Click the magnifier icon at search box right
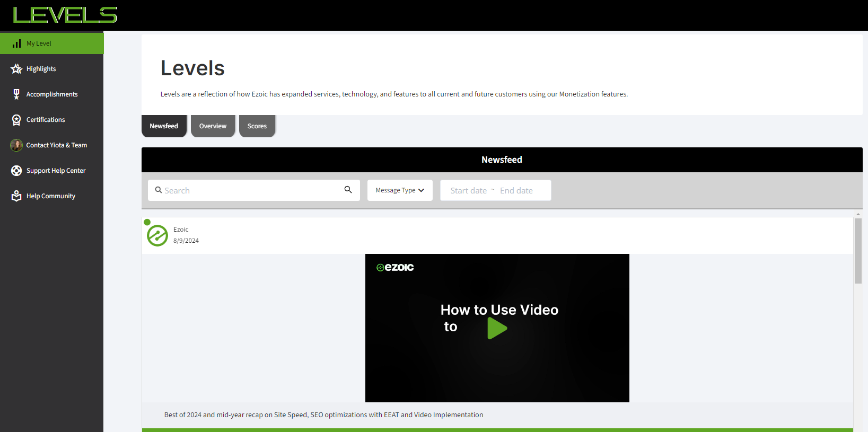This screenshot has height=432, width=868. pos(348,190)
